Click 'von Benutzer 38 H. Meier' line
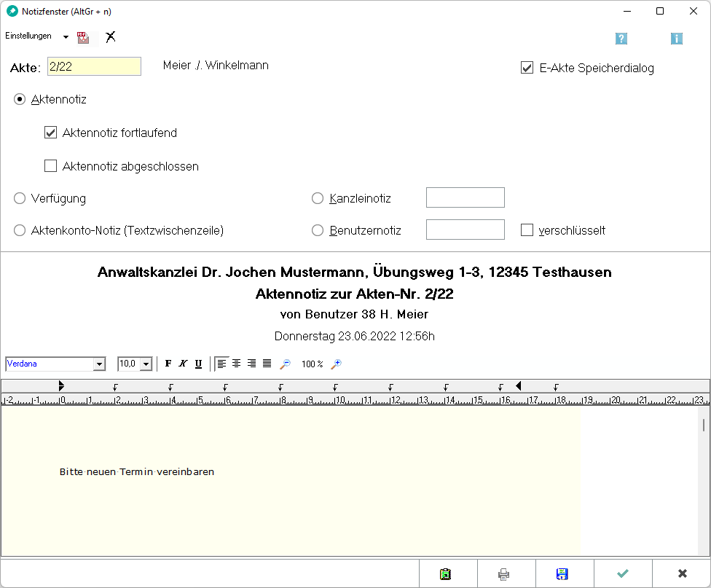711x588 pixels. point(355,315)
